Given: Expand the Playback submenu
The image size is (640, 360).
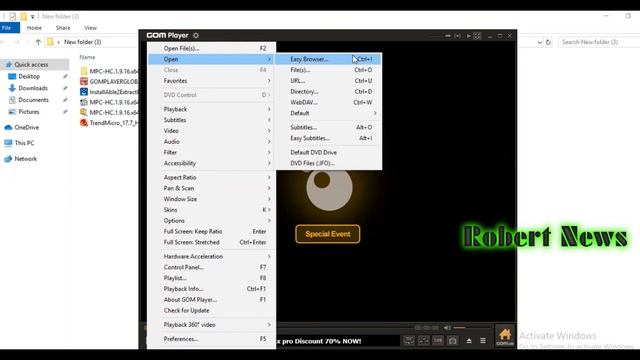Looking at the screenshot, I should [212, 109].
